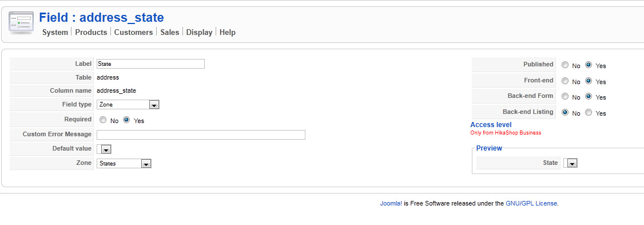Set Back-end Listing to Yes
Screen dimensions: 644x225
589,112
